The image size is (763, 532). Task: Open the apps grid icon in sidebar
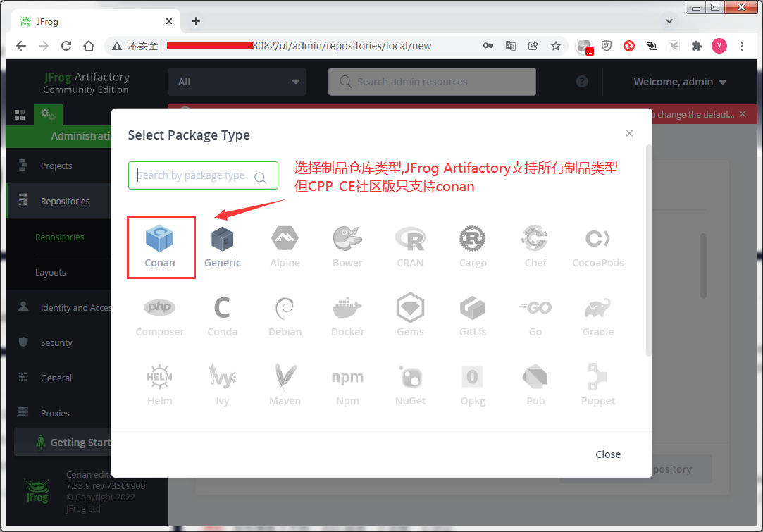point(19,114)
